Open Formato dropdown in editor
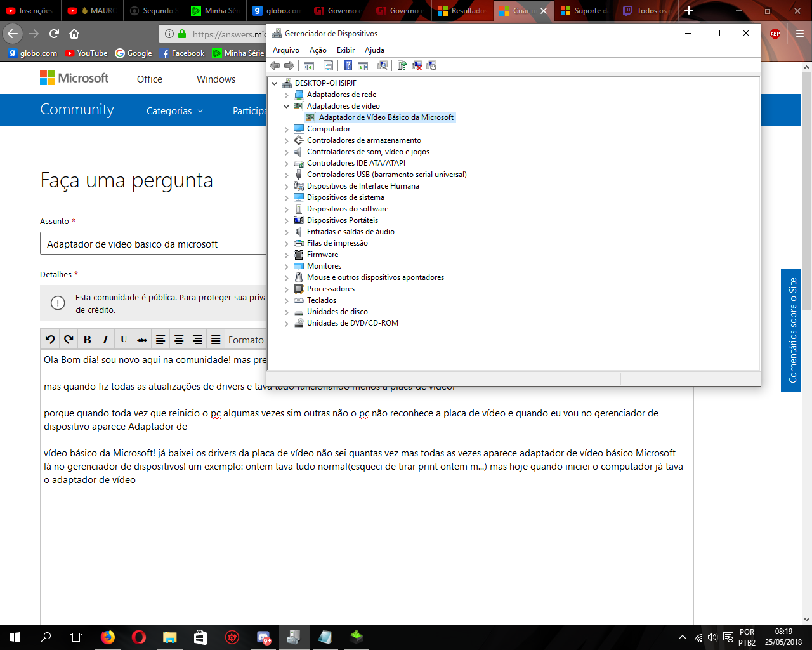The height and width of the screenshot is (650, 812). point(246,340)
